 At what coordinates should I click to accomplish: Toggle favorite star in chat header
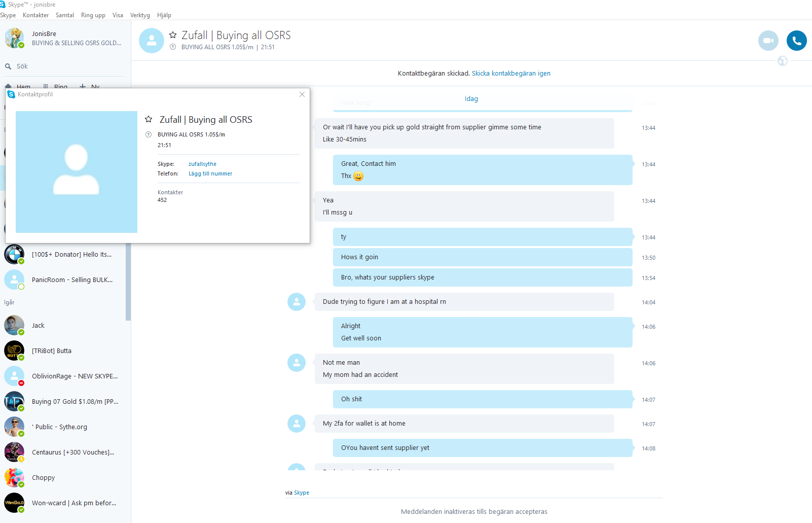point(173,35)
